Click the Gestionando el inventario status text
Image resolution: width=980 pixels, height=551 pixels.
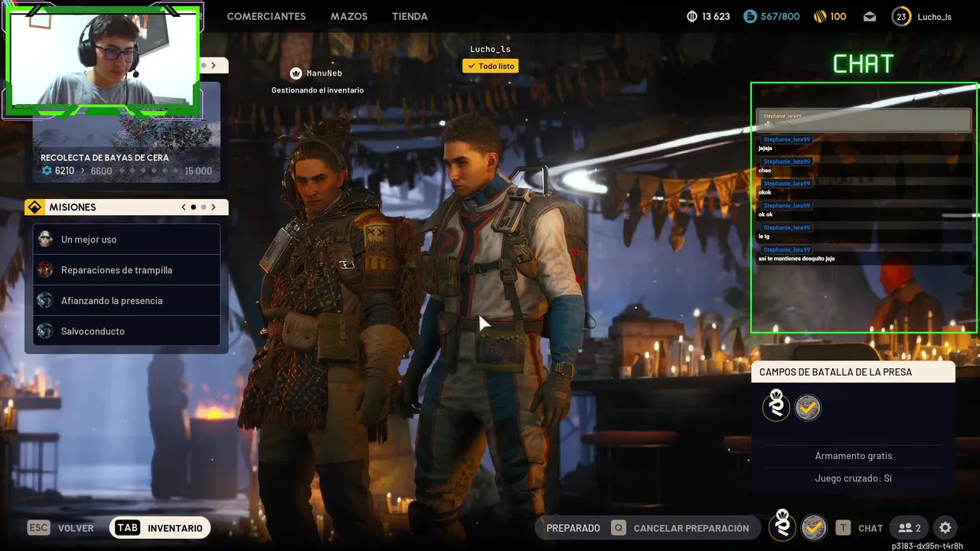click(318, 90)
